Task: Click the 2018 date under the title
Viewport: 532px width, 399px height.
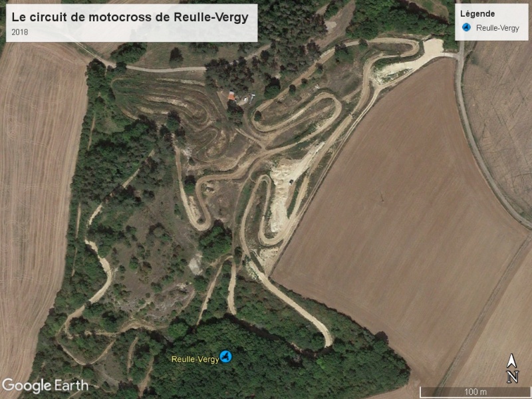Action: (x=20, y=32)
